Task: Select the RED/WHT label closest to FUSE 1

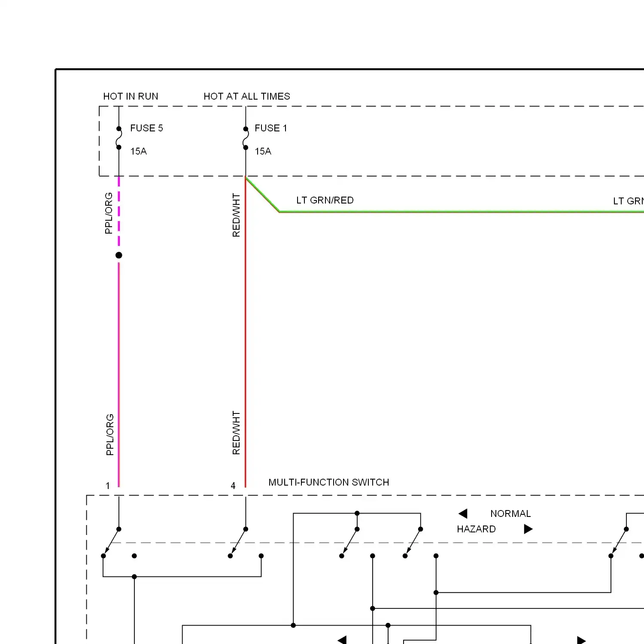Action: point(236,215)
